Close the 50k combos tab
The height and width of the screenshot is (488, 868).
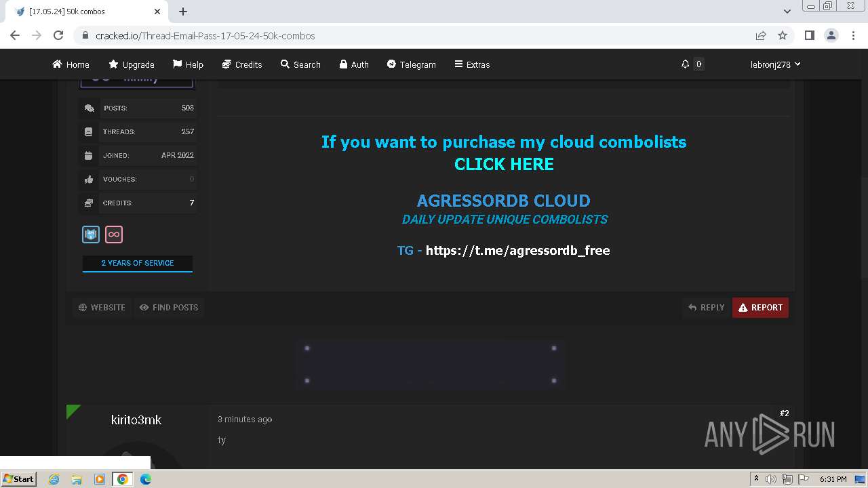click(x=157, y=12)
